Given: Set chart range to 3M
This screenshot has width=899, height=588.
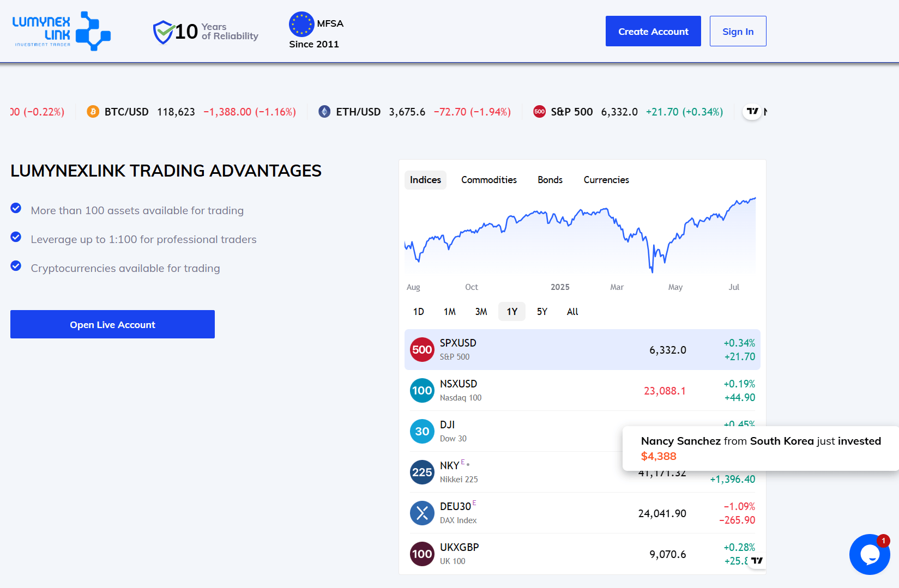Looking at the screenshot, I should click(x=481, y=312).
